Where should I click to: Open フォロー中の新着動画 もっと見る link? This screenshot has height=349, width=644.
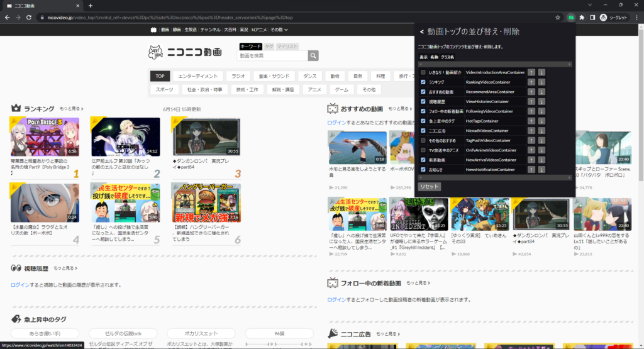point(418,283)
